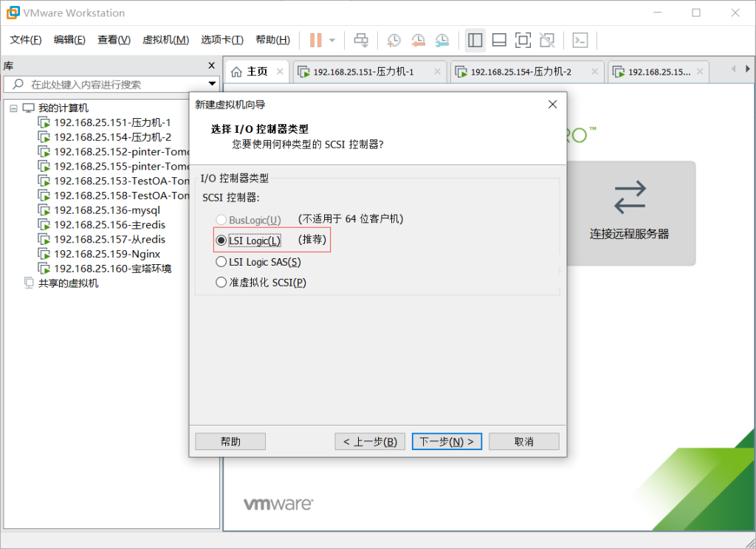The image size is (756, 549).
Task: Close the truncated 192.168.25.15... tab
Action: pyautogui.click(x=700, y=72)
